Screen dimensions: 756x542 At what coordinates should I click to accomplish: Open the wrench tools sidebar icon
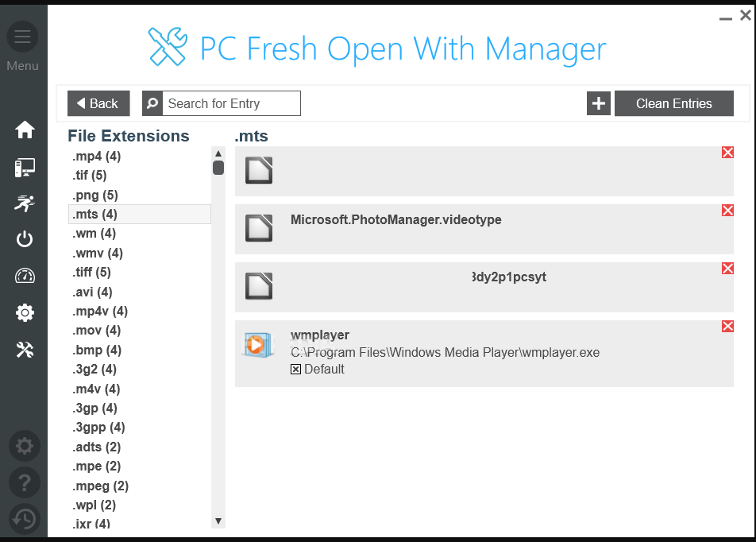[x=25, y=350]
